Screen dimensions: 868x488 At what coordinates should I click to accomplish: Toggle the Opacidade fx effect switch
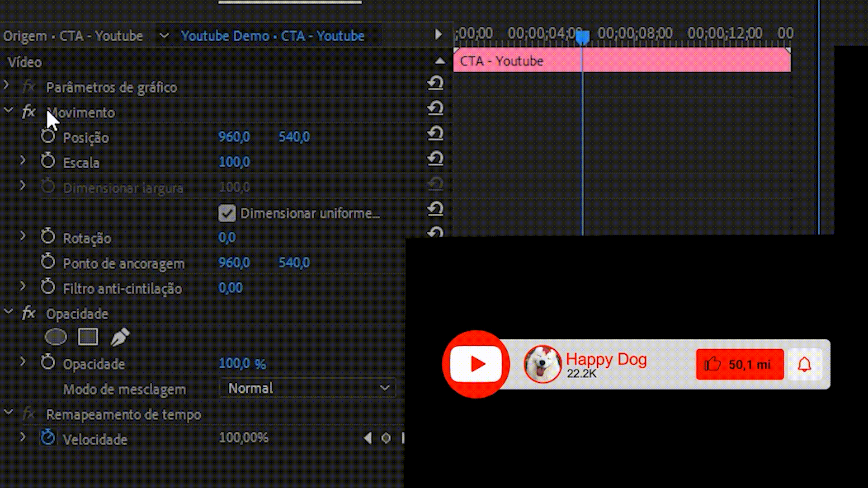tap(28, 313)
